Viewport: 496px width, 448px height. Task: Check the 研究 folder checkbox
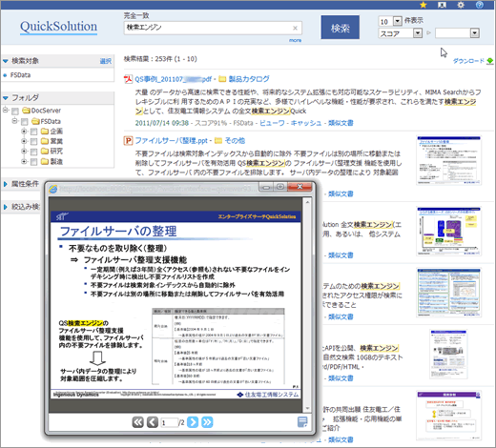(x=33, y=152)
